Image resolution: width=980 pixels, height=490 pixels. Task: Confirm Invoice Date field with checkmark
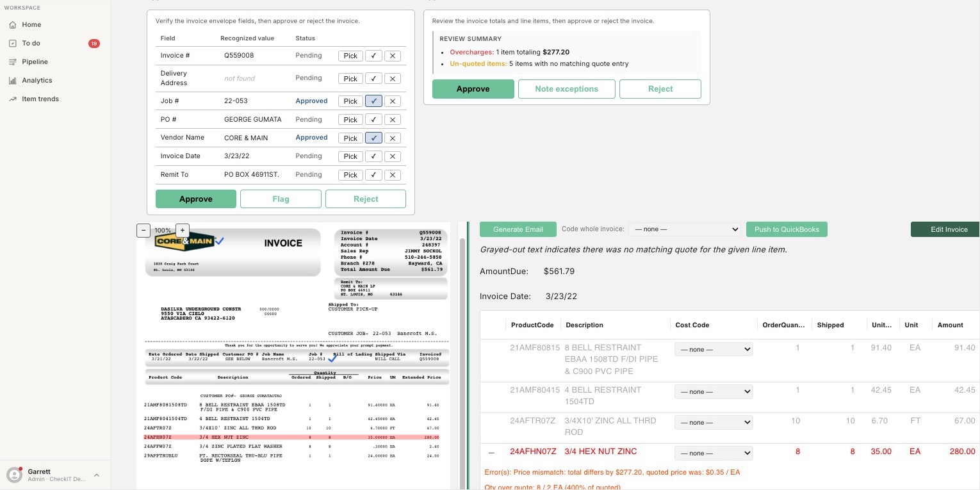(x=373, y=156)
